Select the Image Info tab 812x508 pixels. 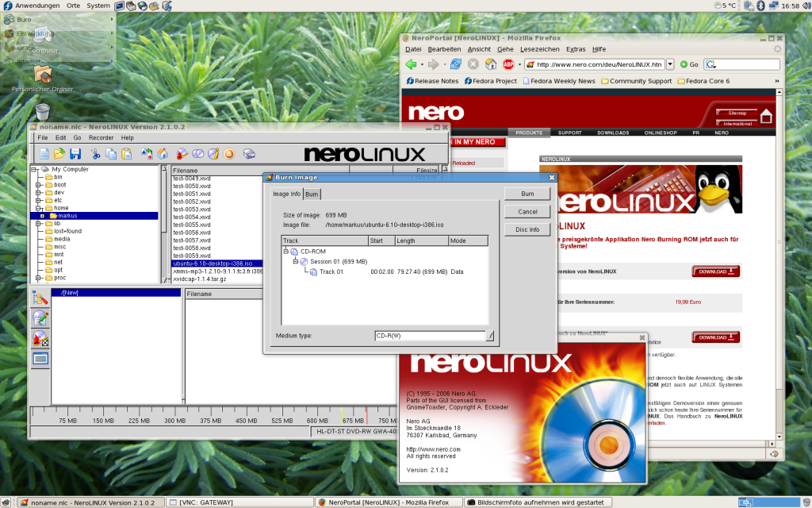[x=287, y=194]
